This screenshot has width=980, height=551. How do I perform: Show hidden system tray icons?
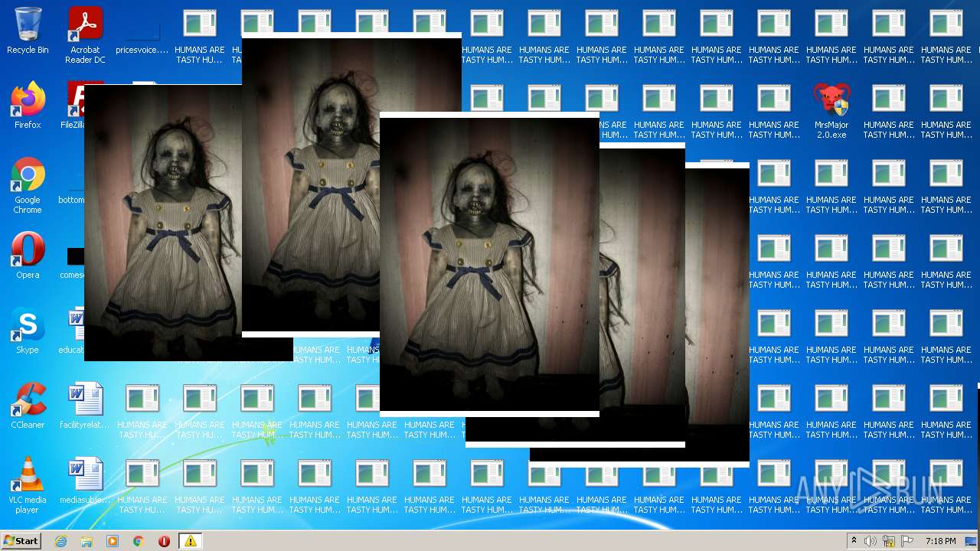pos(854,541)
